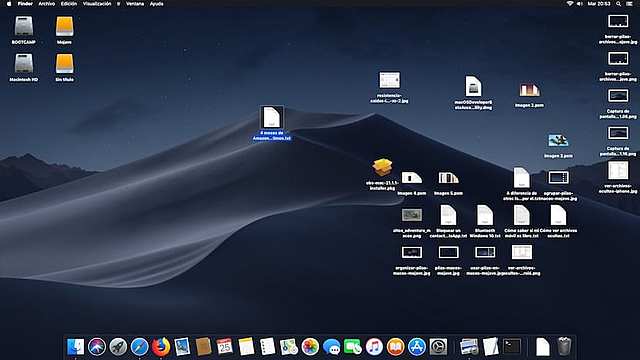Select the Imagen 2 file
This screenshot has height=360, width=640.
pyautogui.click(x=529, y=90)
